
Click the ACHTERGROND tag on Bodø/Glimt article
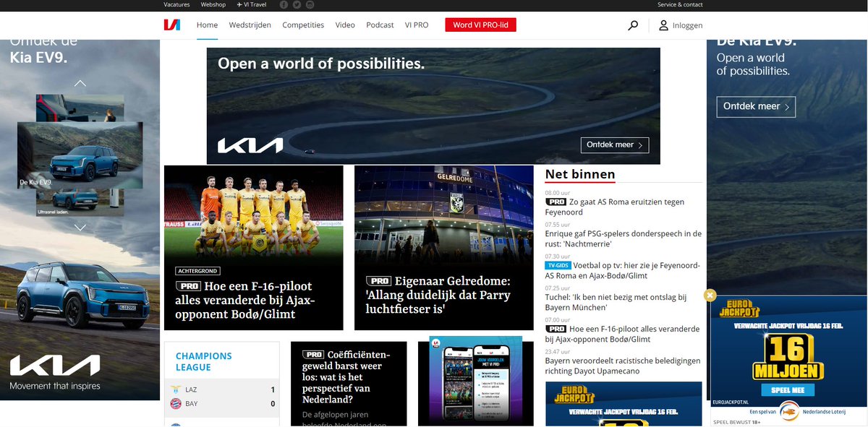tap(197, 271)
